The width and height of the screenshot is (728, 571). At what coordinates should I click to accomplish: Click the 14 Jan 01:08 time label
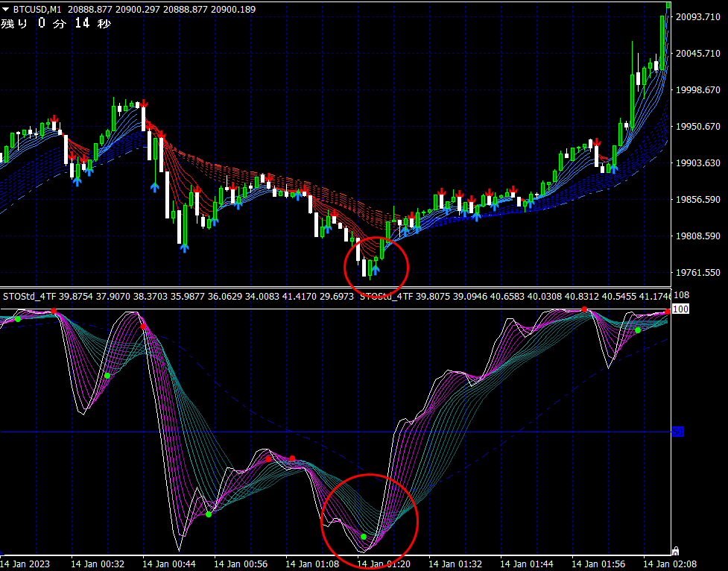312,564
